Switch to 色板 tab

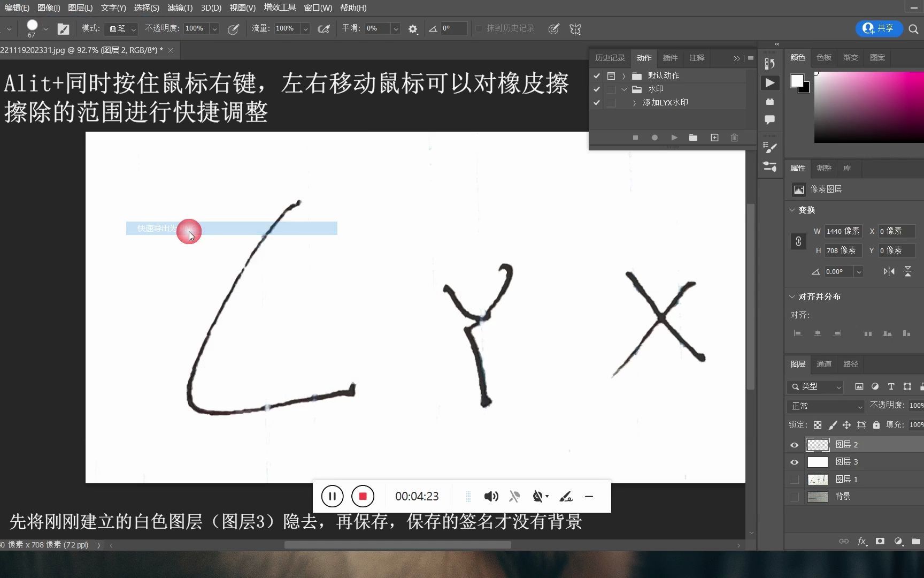pyautogui.click(x=823, y=57)
